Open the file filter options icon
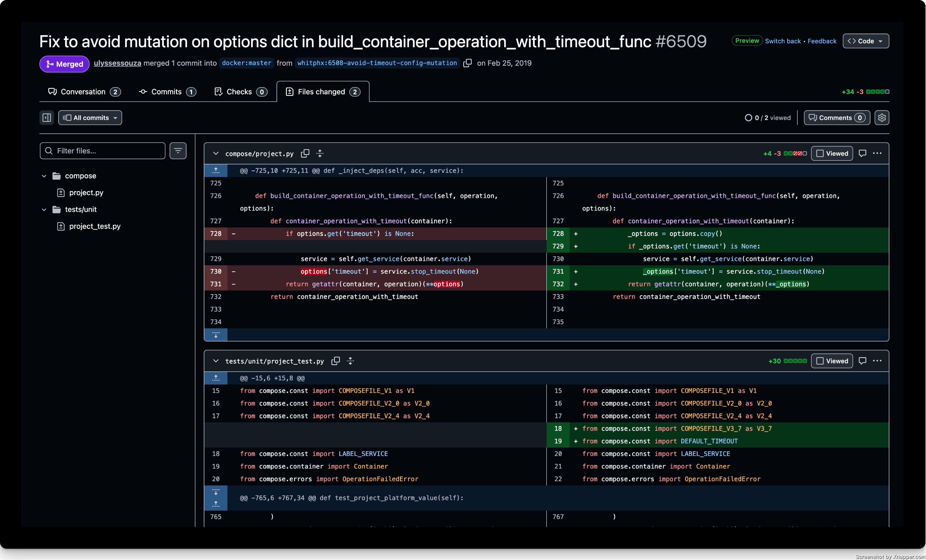926x560 pixels. pos(178,151)
